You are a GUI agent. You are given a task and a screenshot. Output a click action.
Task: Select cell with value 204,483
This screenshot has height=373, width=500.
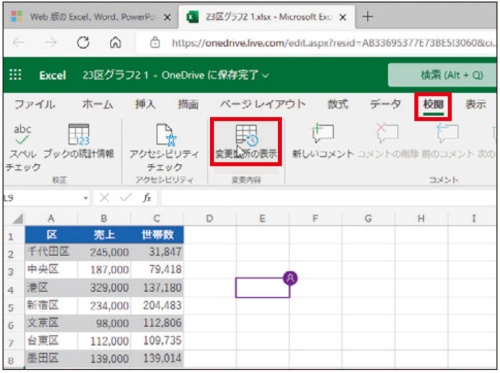click(x=157, y=305)
